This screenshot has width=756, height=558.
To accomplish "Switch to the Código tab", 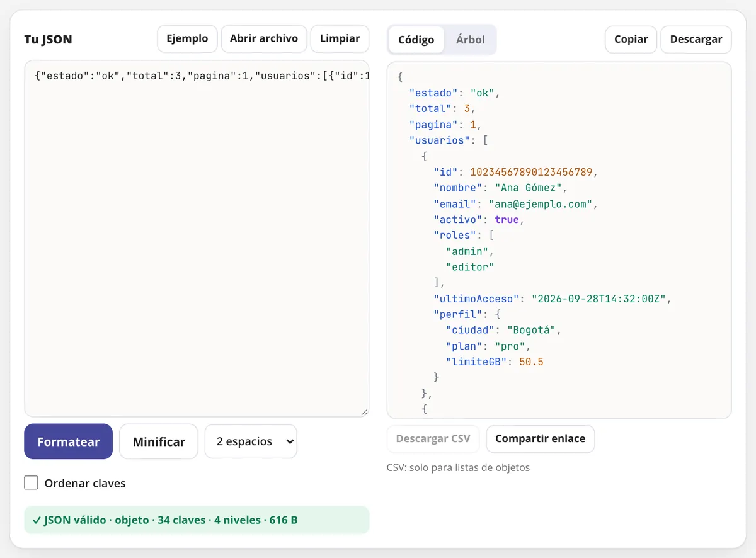I will [416, 40].
